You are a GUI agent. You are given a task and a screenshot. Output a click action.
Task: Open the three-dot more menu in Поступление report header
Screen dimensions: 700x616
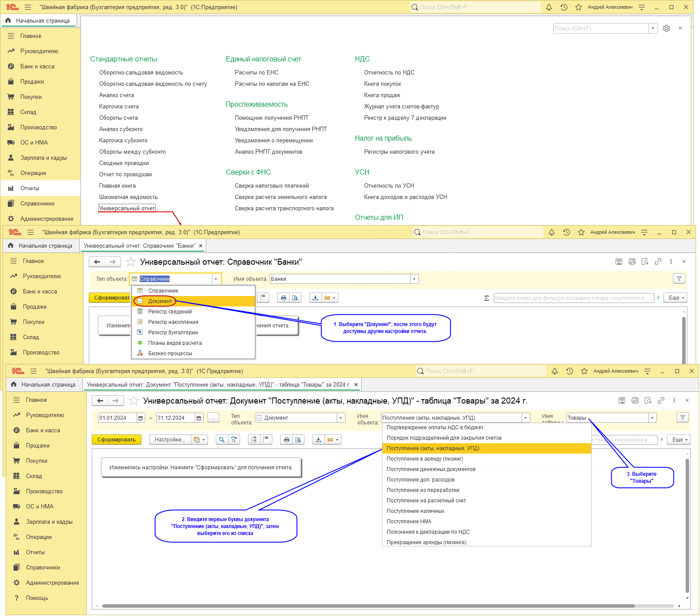[x=674, y=401]
